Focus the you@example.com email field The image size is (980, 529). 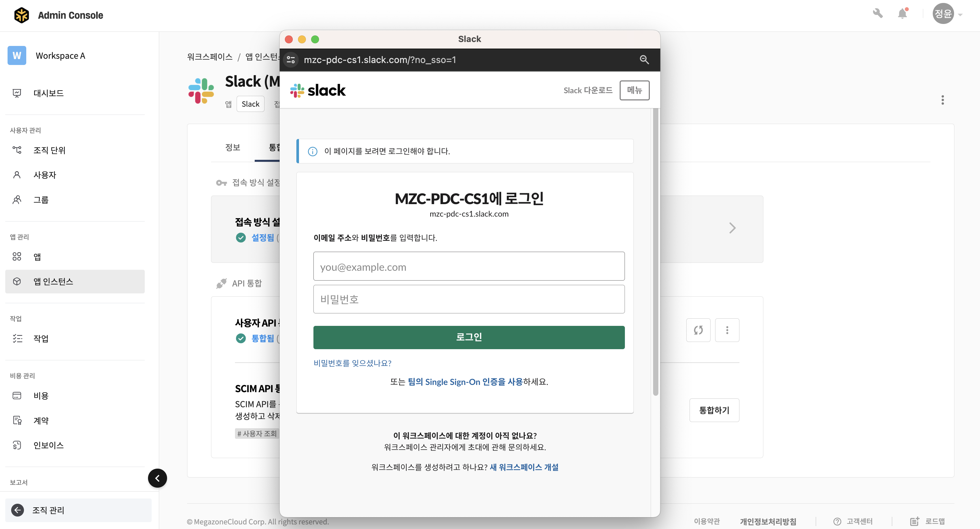469,266
